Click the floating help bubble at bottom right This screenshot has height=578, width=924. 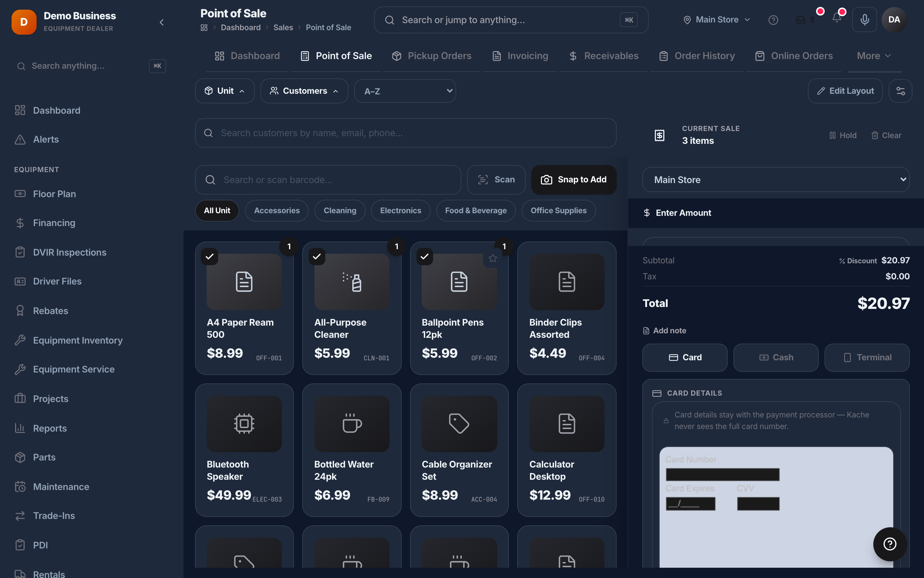click(890, 544)
